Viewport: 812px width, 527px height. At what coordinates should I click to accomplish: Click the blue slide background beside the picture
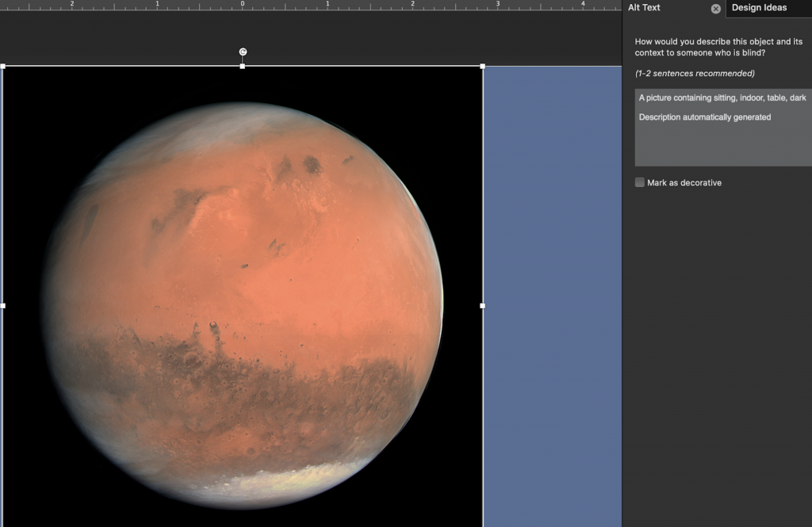(x=552, y=301)
